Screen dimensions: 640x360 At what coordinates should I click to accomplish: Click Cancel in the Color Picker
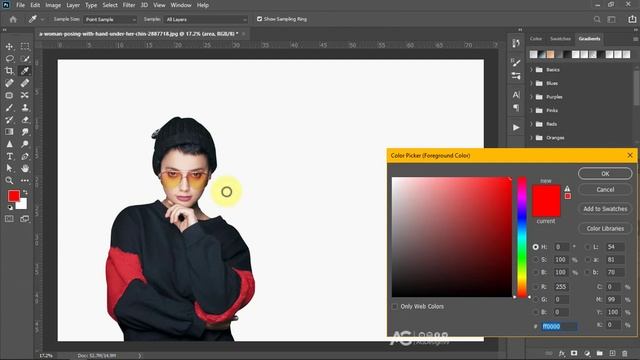click(x=605, y=189)
